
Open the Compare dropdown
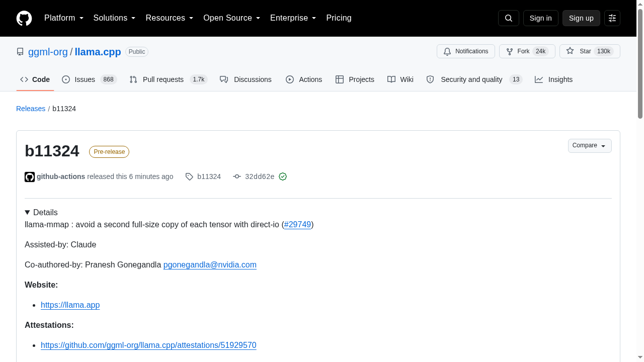tap(590, 146)
